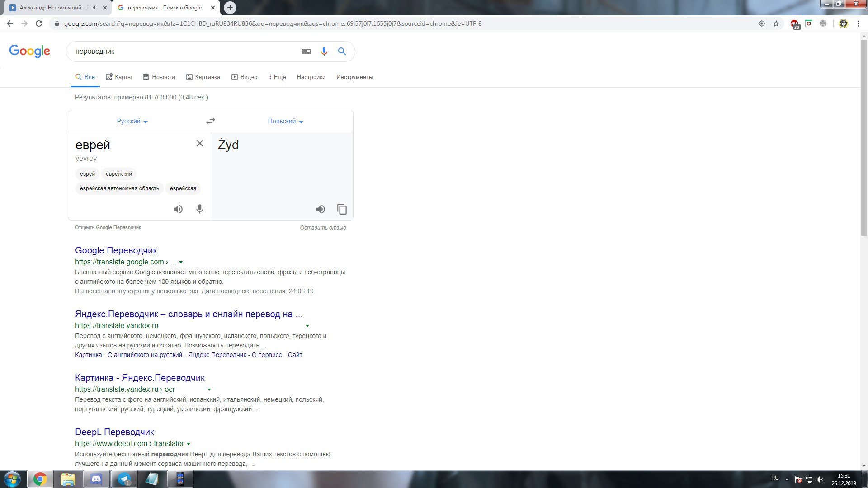Start voice search with microphone icon
Image resolution: width=868 pixels, height=488 pixels.
(x=324, y=52)
